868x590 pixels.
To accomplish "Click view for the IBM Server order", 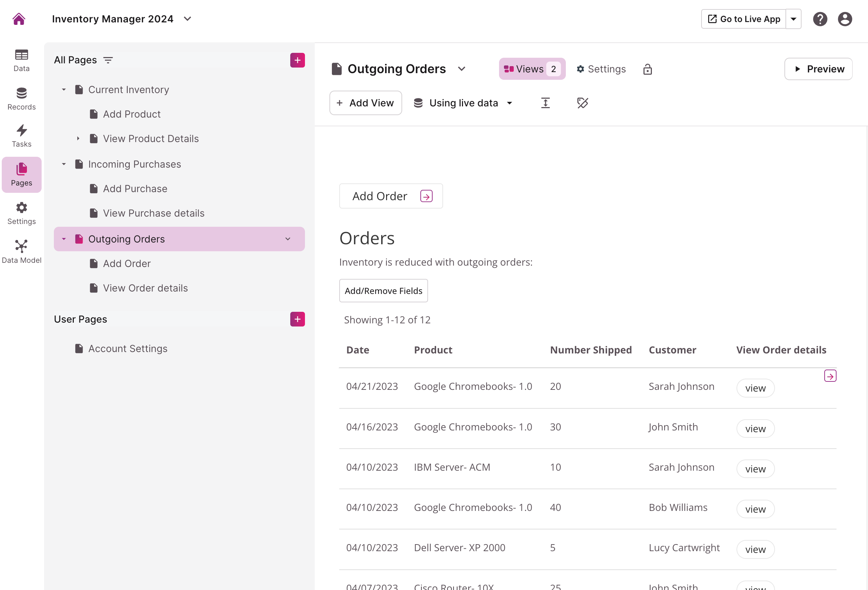I will click(755, 469).
